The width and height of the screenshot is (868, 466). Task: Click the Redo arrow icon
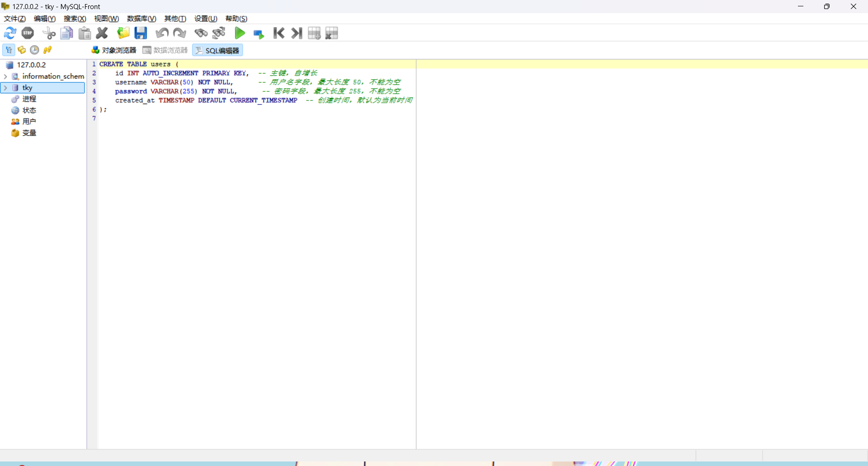pyautogui.click(x=179, y=33)
